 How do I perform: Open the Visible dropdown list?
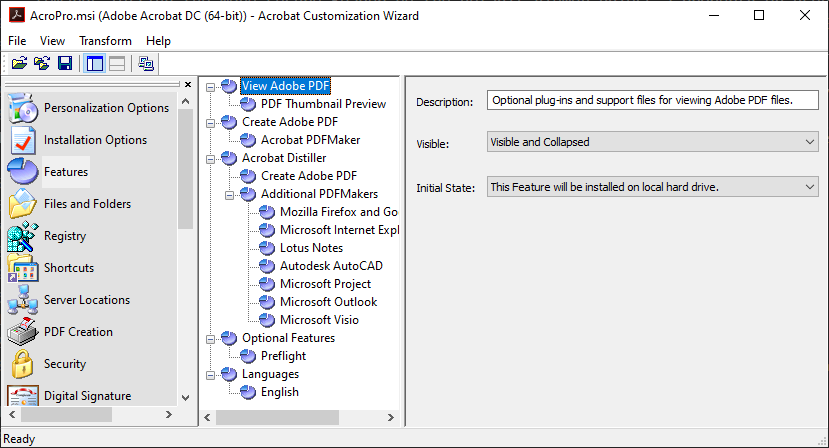point(653,142)
